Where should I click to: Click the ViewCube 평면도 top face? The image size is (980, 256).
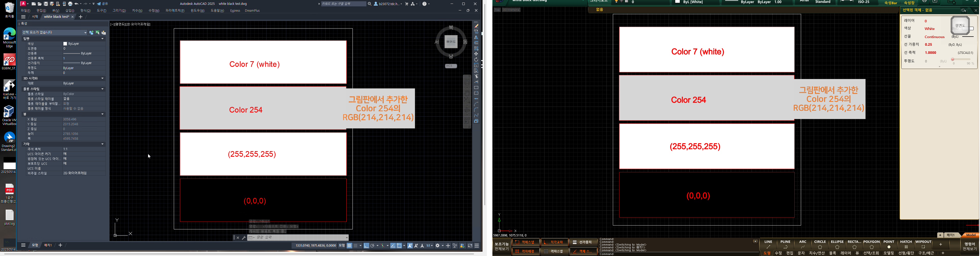point(451,42)
